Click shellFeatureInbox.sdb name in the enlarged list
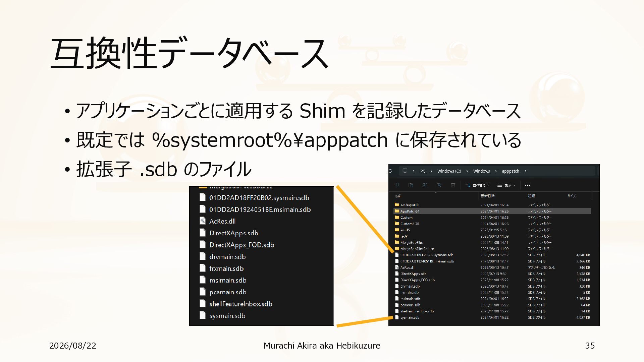This screenshot has width=644, height=362. tap(240, 304)
